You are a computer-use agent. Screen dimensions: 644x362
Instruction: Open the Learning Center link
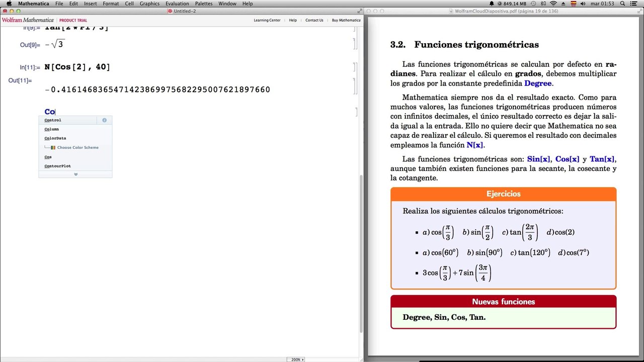click(x=267, y=20)
